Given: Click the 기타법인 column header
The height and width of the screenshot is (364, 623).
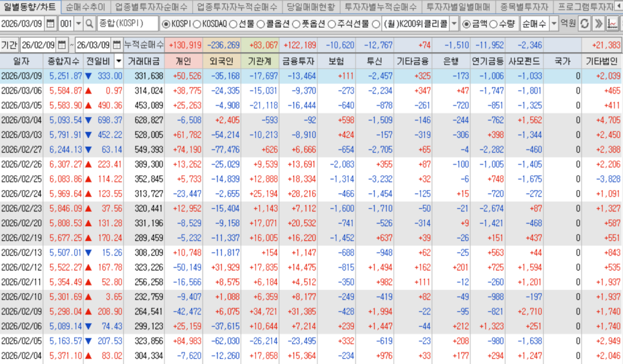Looking at the screenshot, I should pos(602,61).
